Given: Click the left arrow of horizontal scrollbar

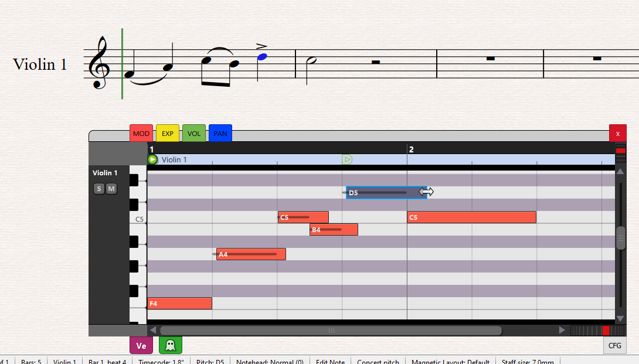Looking at the screenshot, I should 153,331.
